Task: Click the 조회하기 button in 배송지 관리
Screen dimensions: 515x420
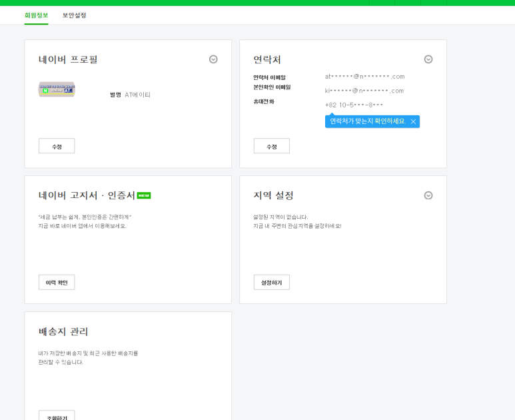Action: (57, 415)
